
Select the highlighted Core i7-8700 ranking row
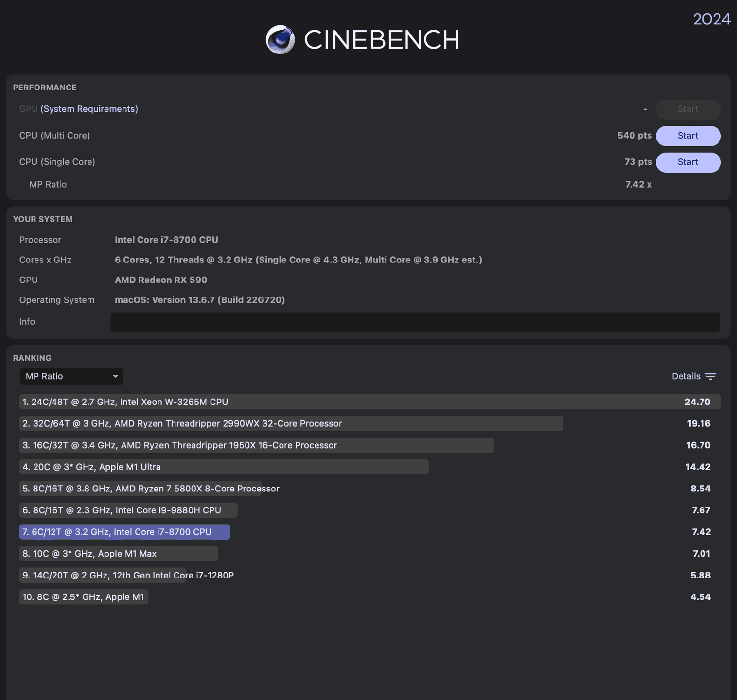tap(369, 532)
